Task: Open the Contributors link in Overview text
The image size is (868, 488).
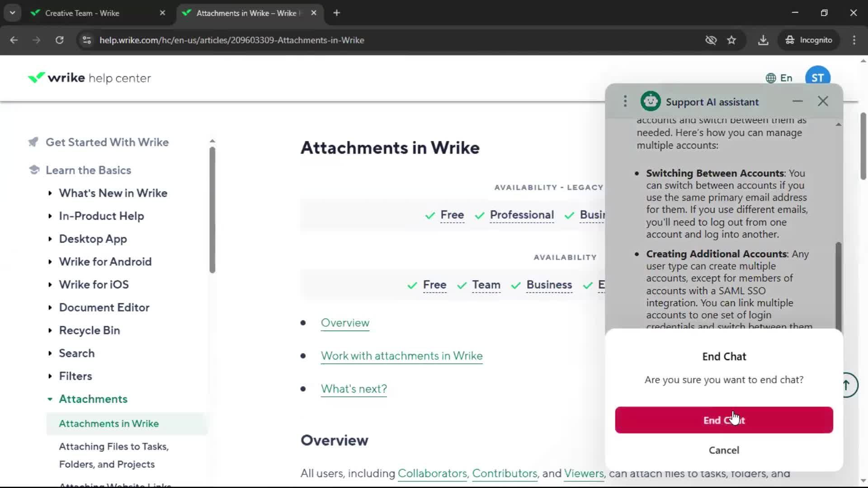Action: pos(505,474)
